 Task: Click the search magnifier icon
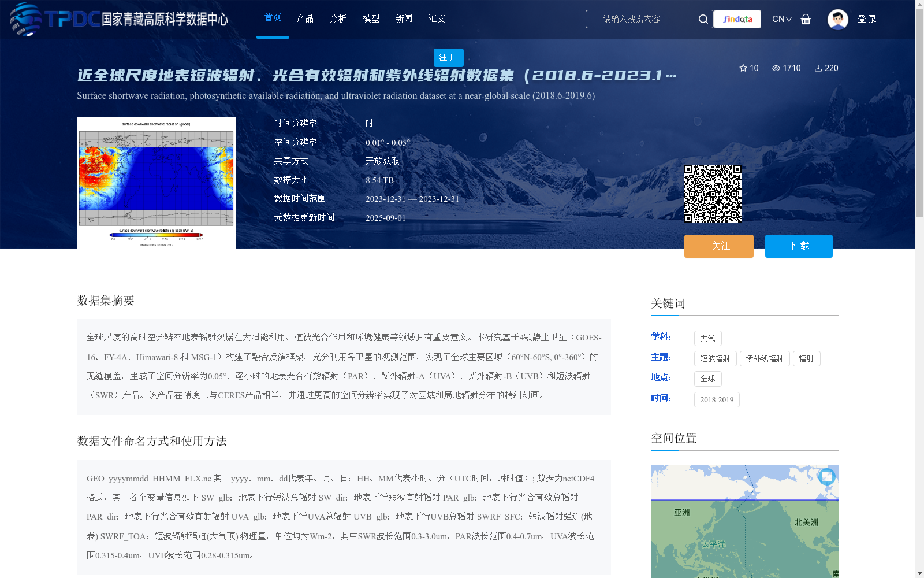point(703,19)
